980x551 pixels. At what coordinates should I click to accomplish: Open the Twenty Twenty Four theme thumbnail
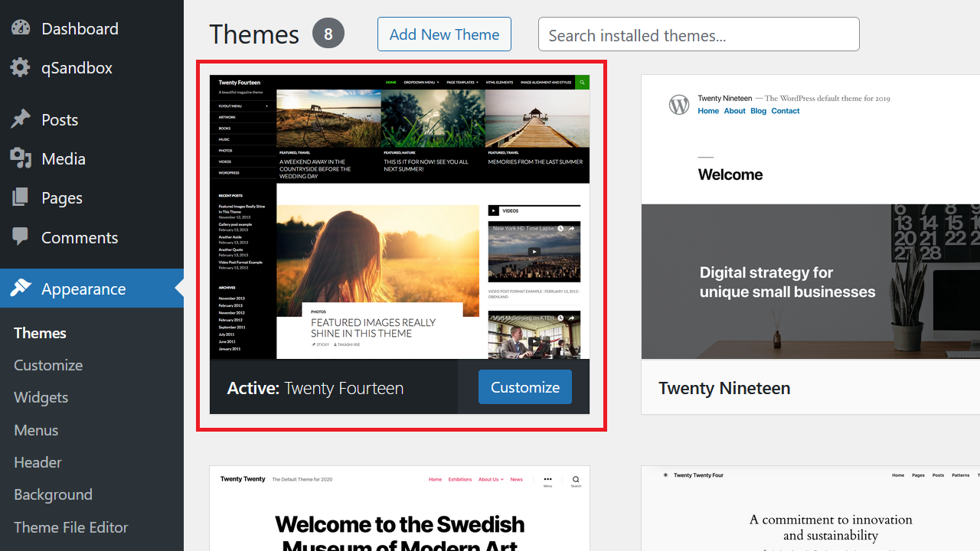pos(811,508)
